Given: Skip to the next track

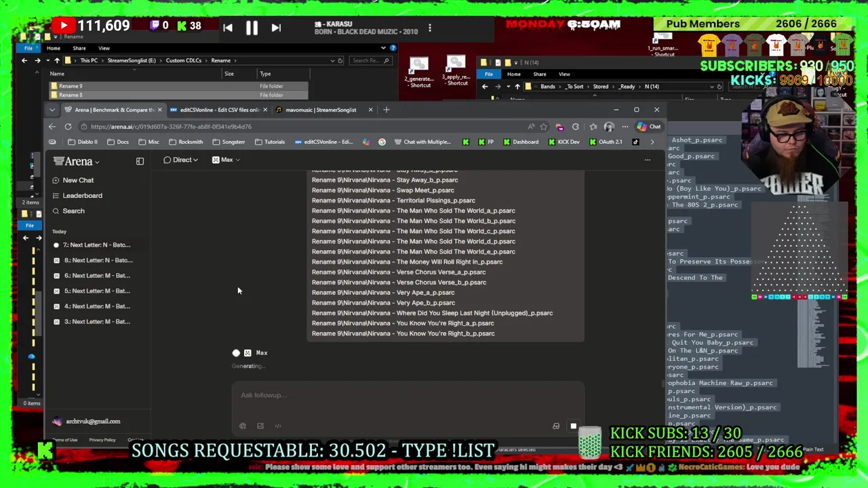Looking at the screenshot, I should (276, 28).
